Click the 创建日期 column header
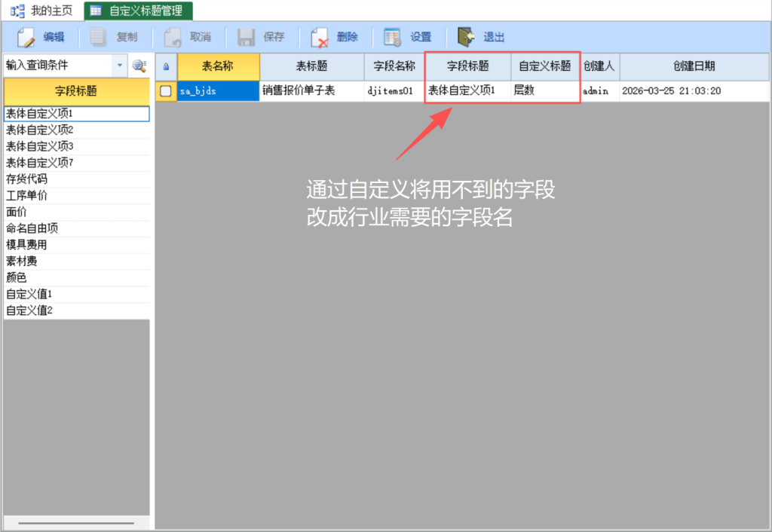Image resolution: width=772 pixels, height=532 pixels. tap(694, 66)
